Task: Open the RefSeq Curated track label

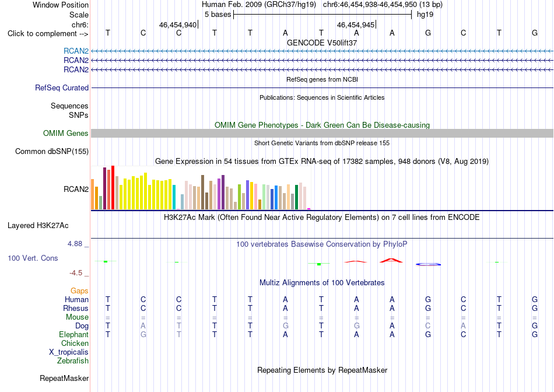Action: (62, 87)
